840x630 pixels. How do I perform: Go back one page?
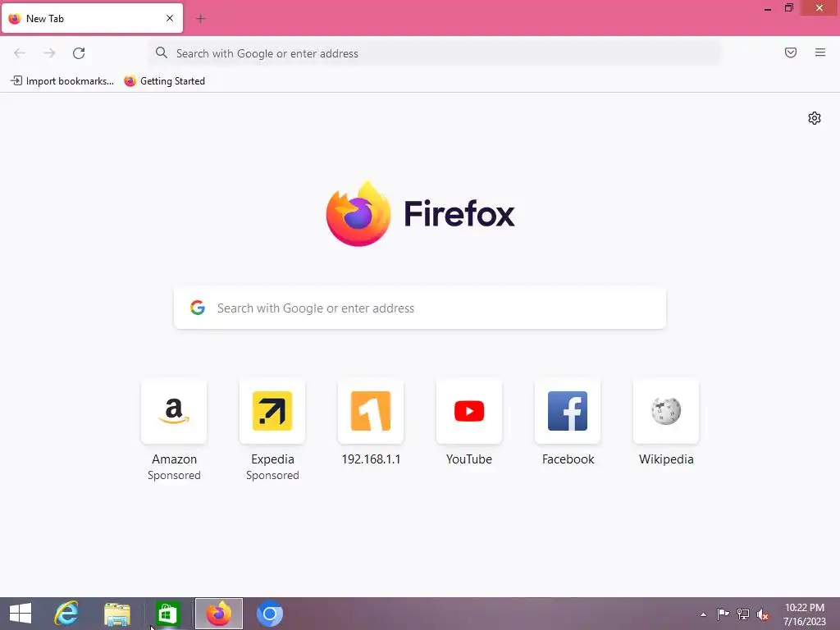pyautogui.click(x=20, y=53)
